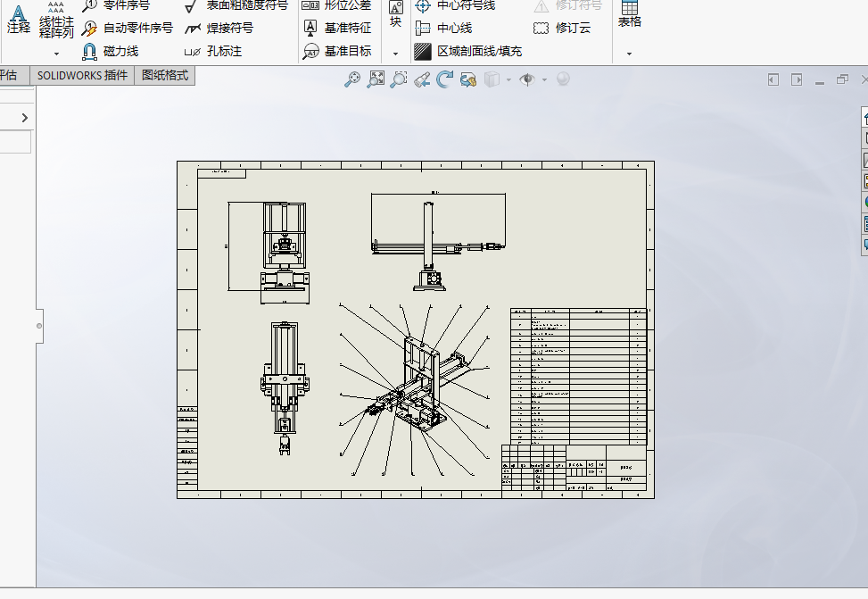Expand the 块 dropdown arrow

click(395, 54)
